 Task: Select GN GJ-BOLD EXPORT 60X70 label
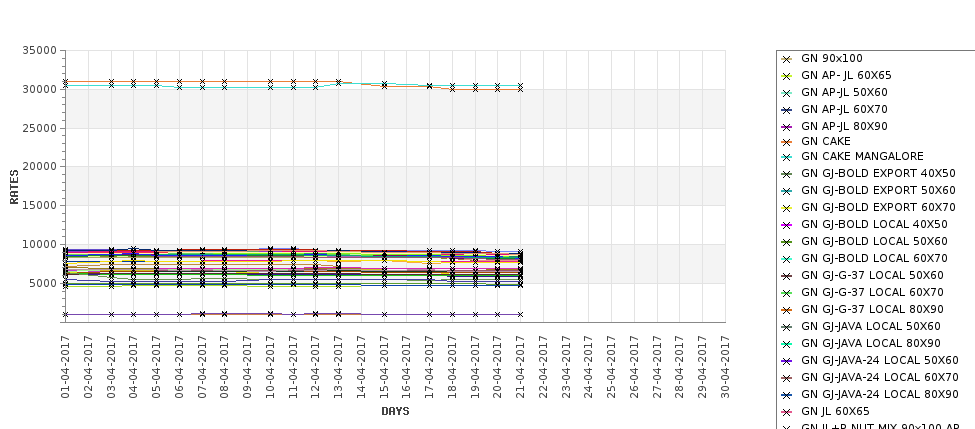tap(878, 207)
